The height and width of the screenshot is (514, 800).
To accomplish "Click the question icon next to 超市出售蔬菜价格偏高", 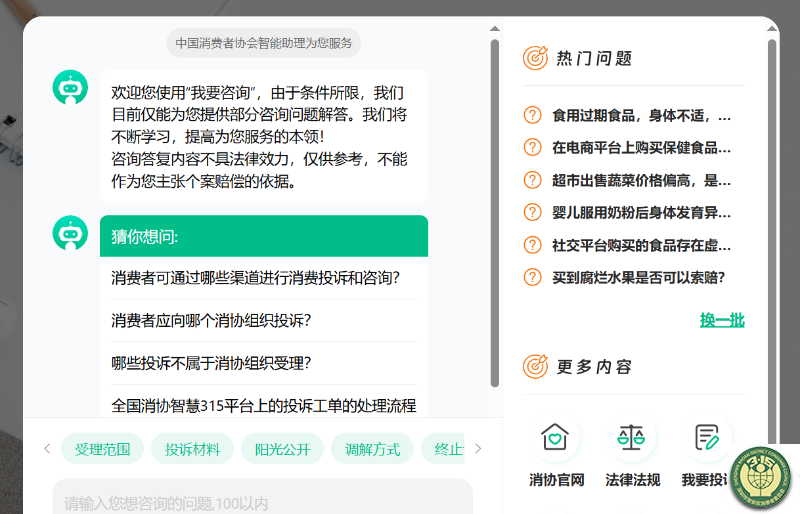I will pos(533,180).
